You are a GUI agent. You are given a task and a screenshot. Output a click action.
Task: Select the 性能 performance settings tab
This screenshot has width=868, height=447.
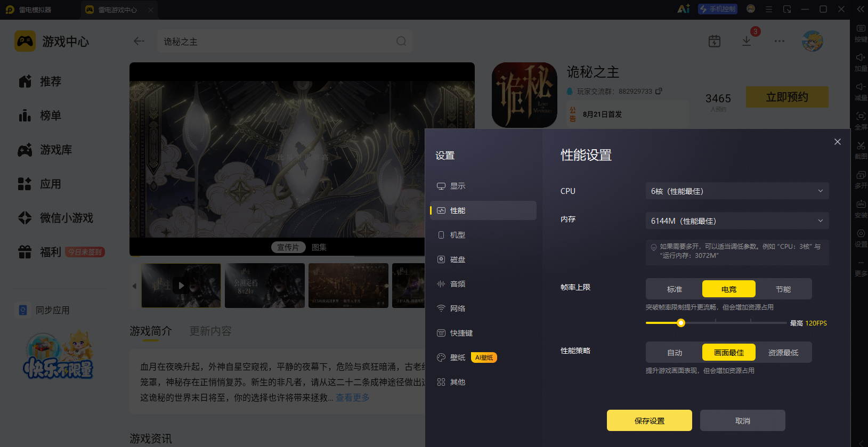point(483,210)
